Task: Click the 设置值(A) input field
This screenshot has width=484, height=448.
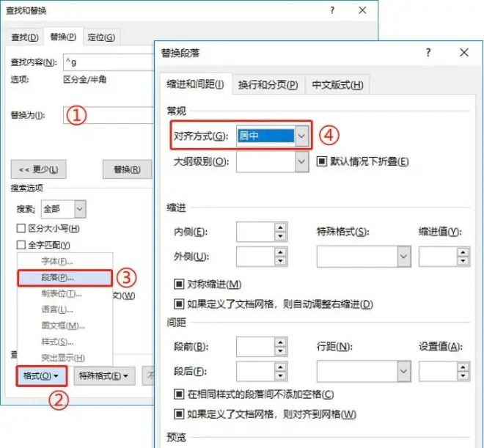Action: (438, 372)
